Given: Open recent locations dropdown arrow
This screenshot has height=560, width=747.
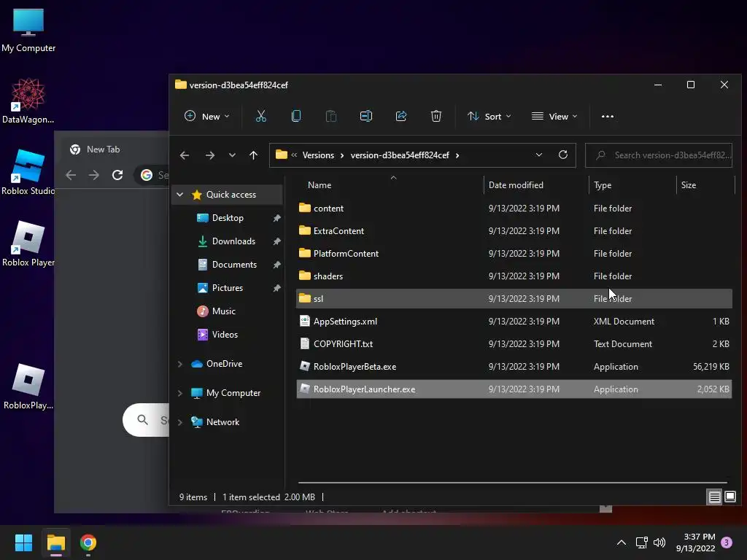Looking at the screenshot, I should 232,155.
